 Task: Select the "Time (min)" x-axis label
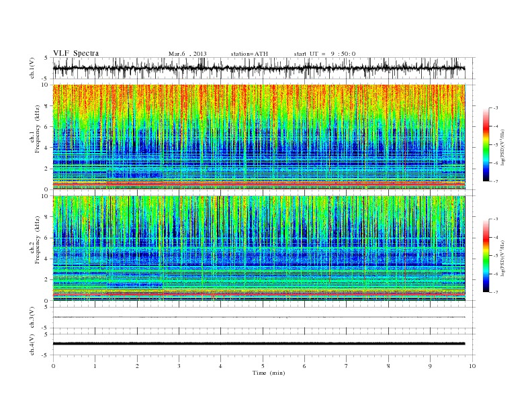point(269,373)
